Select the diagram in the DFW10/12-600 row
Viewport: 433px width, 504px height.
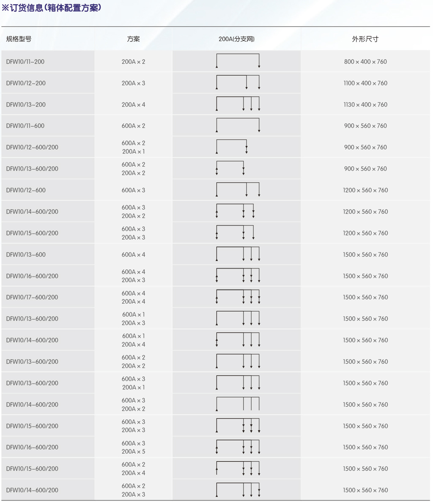pos(238,190)
